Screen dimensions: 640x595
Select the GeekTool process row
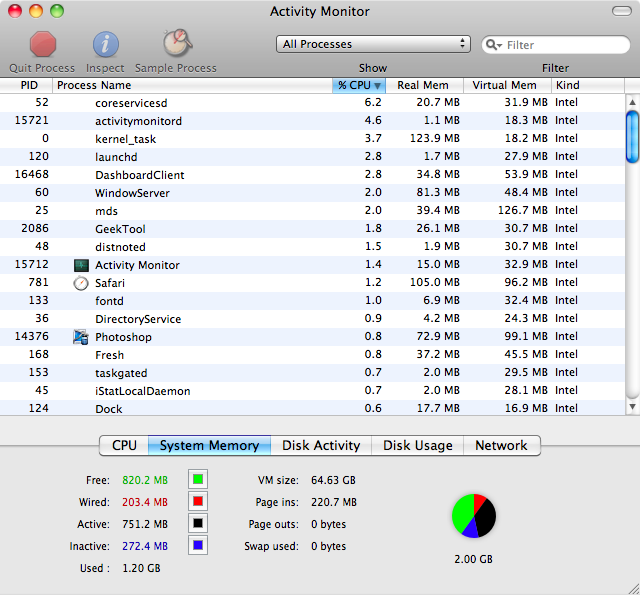tap(312, 229)
